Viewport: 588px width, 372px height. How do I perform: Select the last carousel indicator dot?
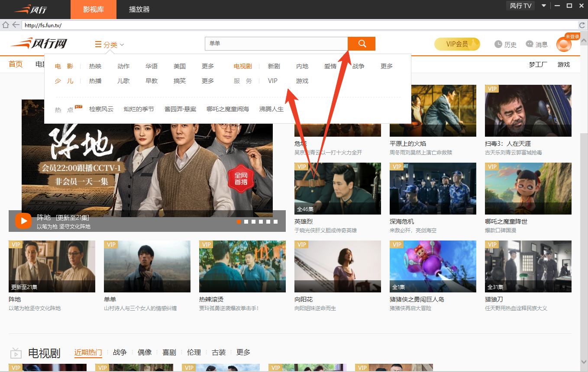point(275,221)
